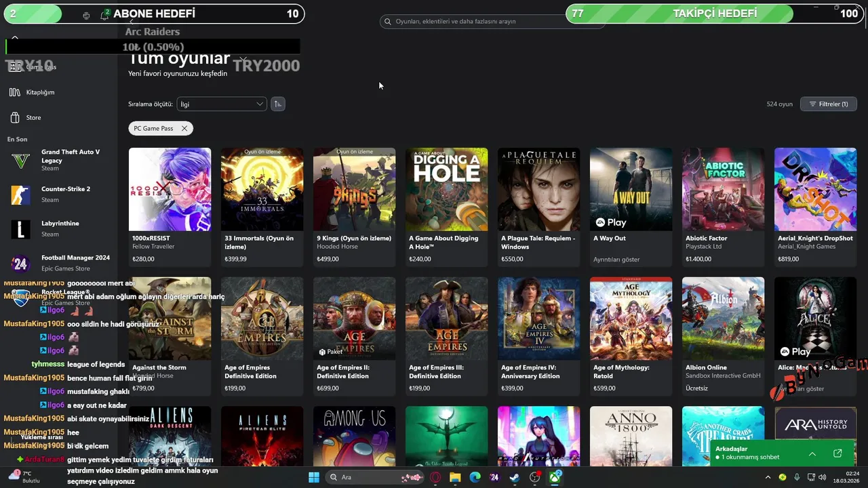Open A Game About Digging A Hole card
Screen dimensions: 868x488
[x=446, y=207]
